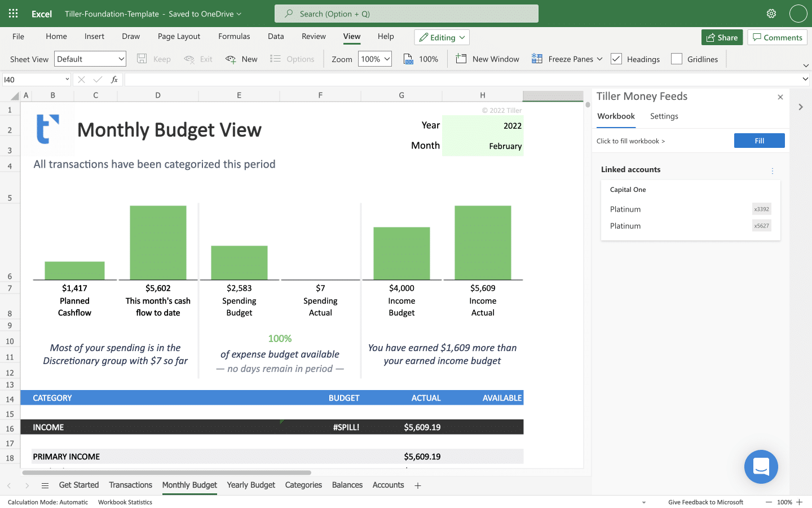Screen dimensions: 812x508
Task: Switch to the Formulas ribbon tab
Action: (234, 36)
